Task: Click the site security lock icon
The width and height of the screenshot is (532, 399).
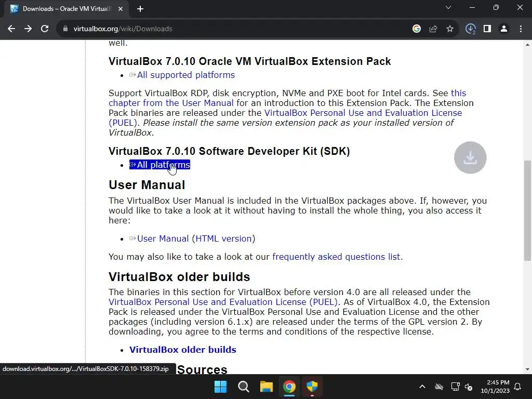Action: click(65, 29)
